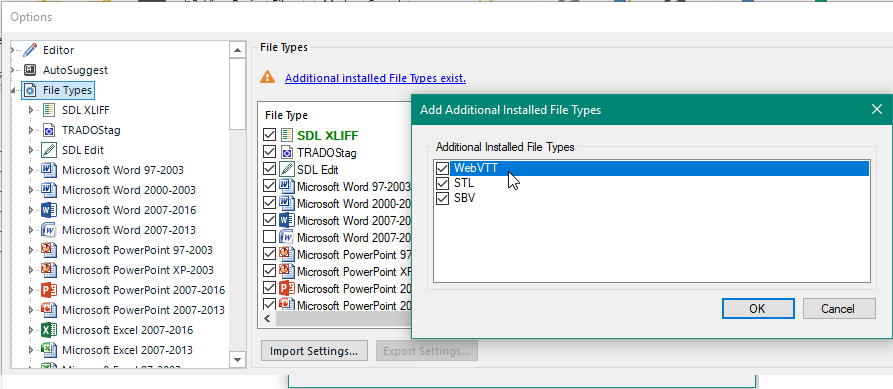Expand the Microsoft Word 97-2003 tree node
893x389 pixels.
31,170
